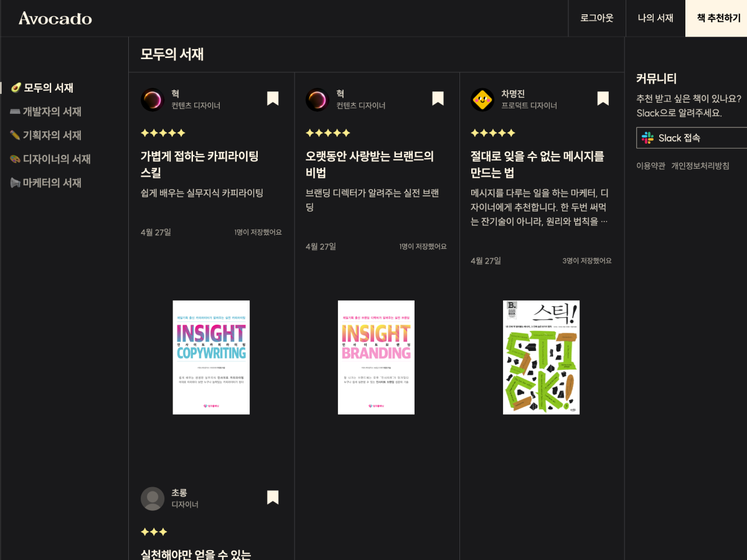Viewport: 747px width, 560px height.
Task: Click five-star rating on the copywriting card
Action: 163,133
